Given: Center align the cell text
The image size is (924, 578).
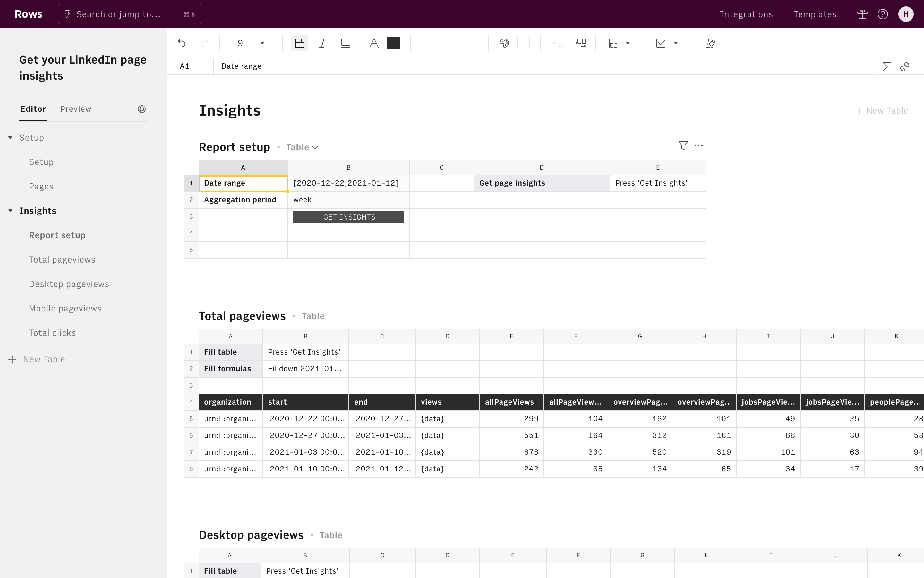Looking at the screenshot, I should click(450, 43).
